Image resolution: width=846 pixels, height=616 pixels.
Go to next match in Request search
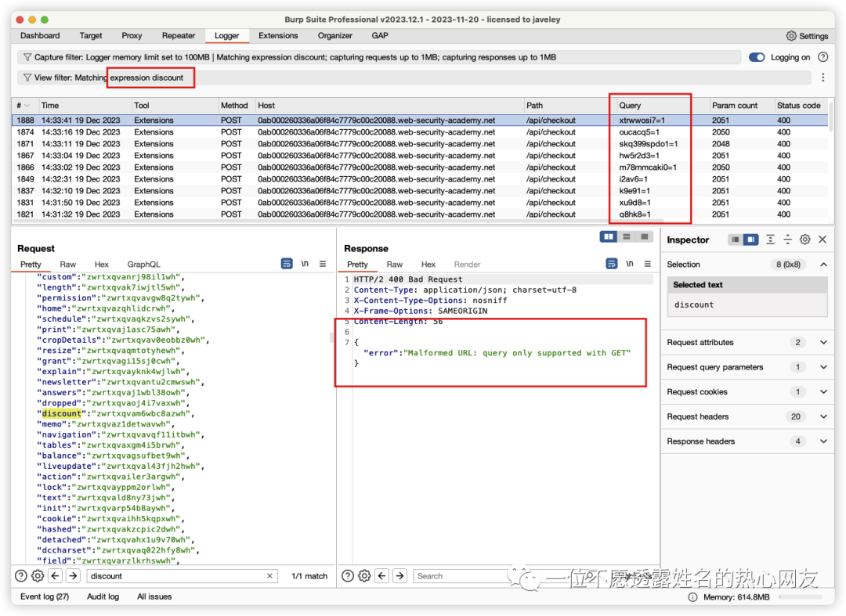73,576
